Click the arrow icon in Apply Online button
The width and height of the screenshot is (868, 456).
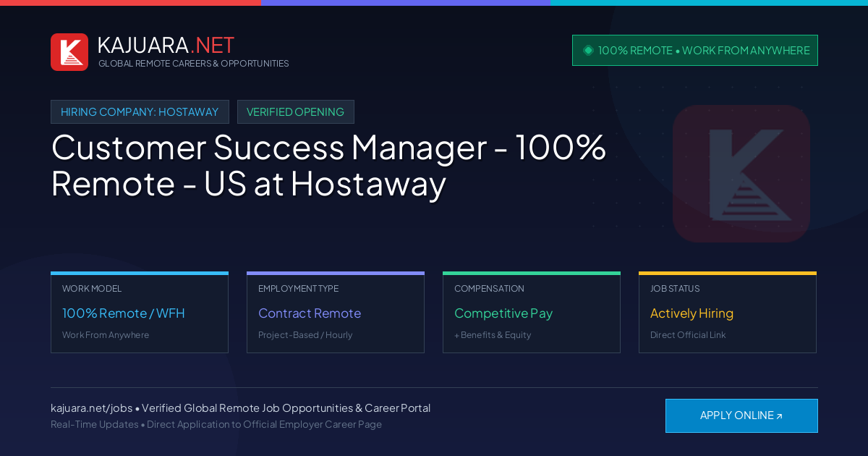coord(779,416)
